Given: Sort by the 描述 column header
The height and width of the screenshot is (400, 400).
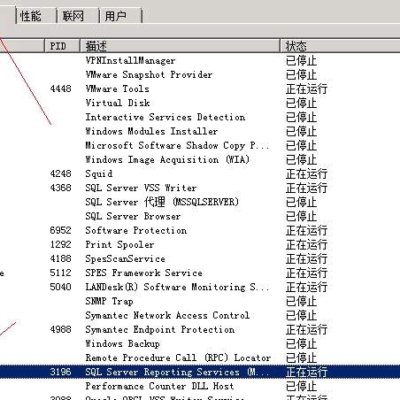Looking at the screenshot, I should click(x=179, y=46).
